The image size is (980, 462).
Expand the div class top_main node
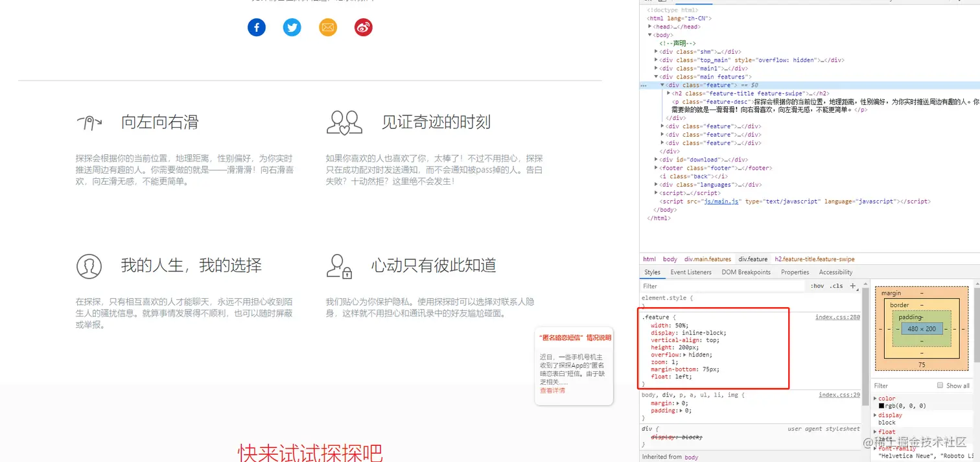point(657,60)
